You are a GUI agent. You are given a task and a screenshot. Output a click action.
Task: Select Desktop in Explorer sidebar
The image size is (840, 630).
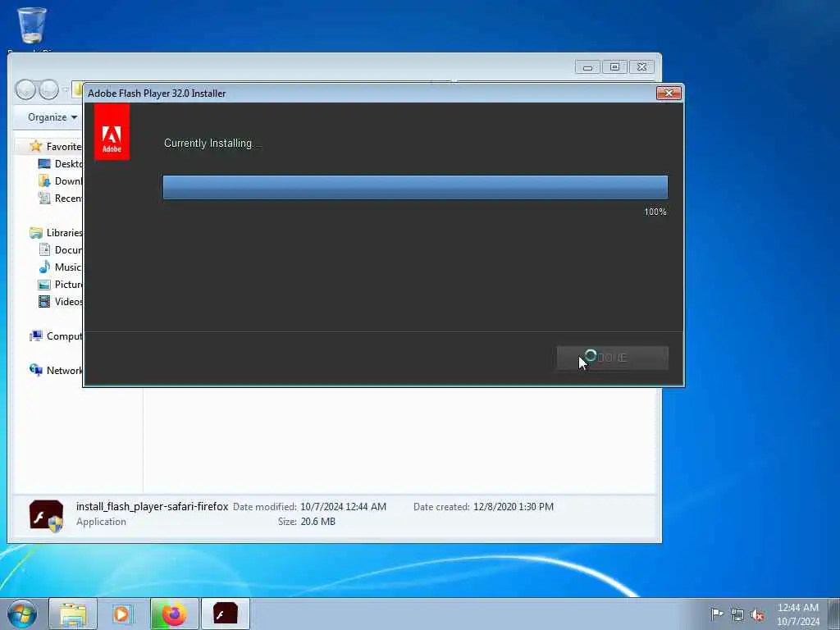point(69,164)
